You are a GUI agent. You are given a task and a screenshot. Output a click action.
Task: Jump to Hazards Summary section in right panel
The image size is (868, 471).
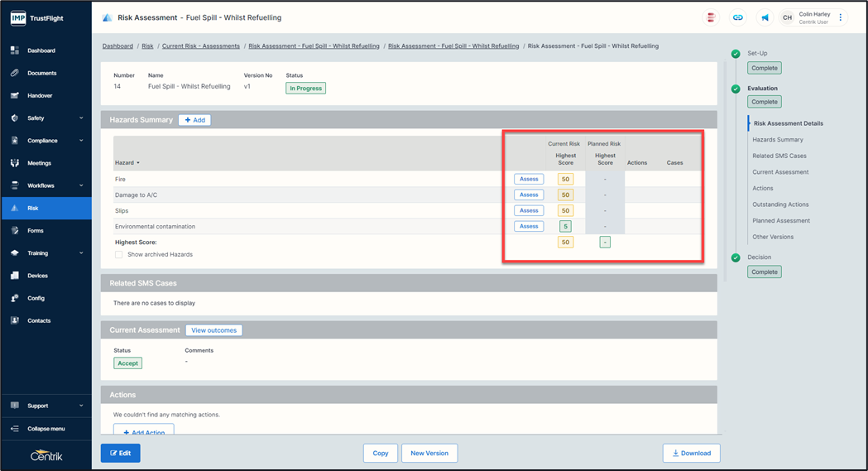click(x=777, y=140)
